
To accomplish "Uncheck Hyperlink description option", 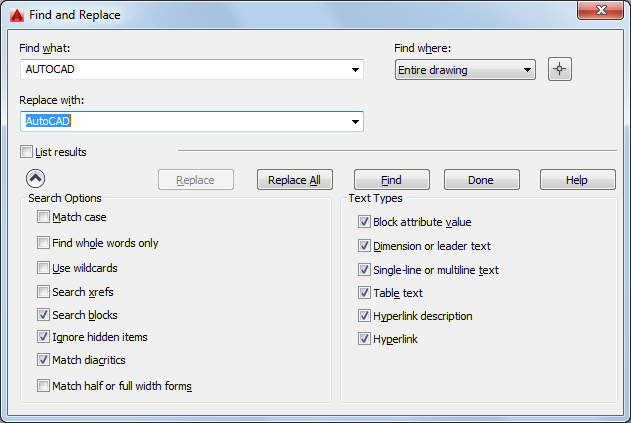I will (x=364, y=316).
